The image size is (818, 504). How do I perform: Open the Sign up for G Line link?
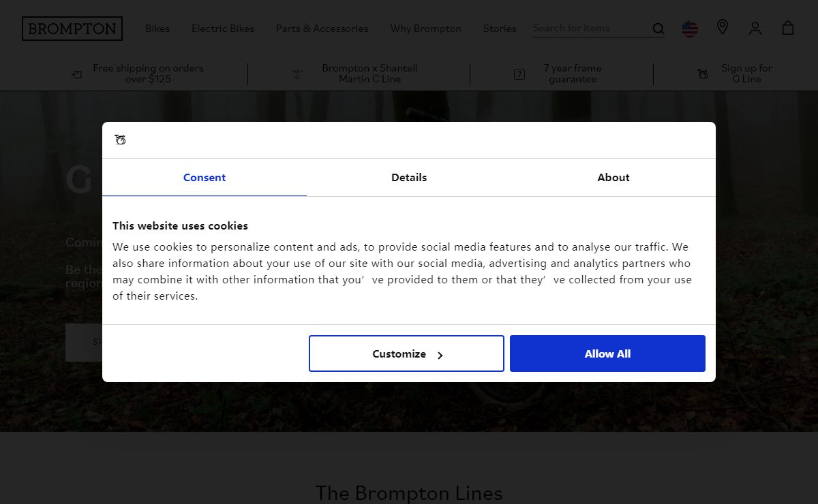coord(746,74)
